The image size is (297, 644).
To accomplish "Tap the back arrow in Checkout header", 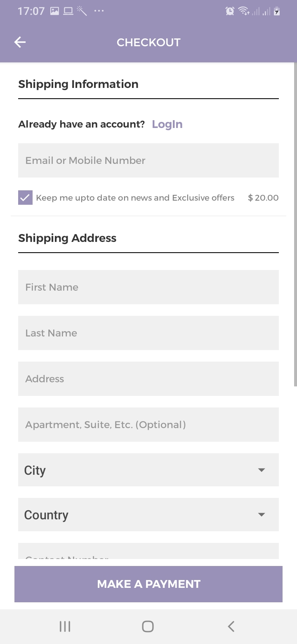I will [x=20, y=42].
